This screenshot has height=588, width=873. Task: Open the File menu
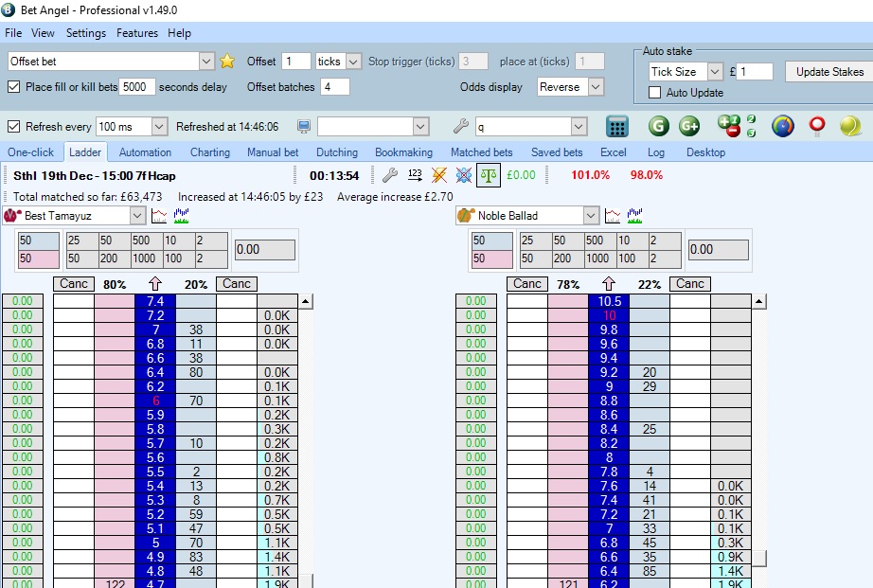(x=13, y=33)
